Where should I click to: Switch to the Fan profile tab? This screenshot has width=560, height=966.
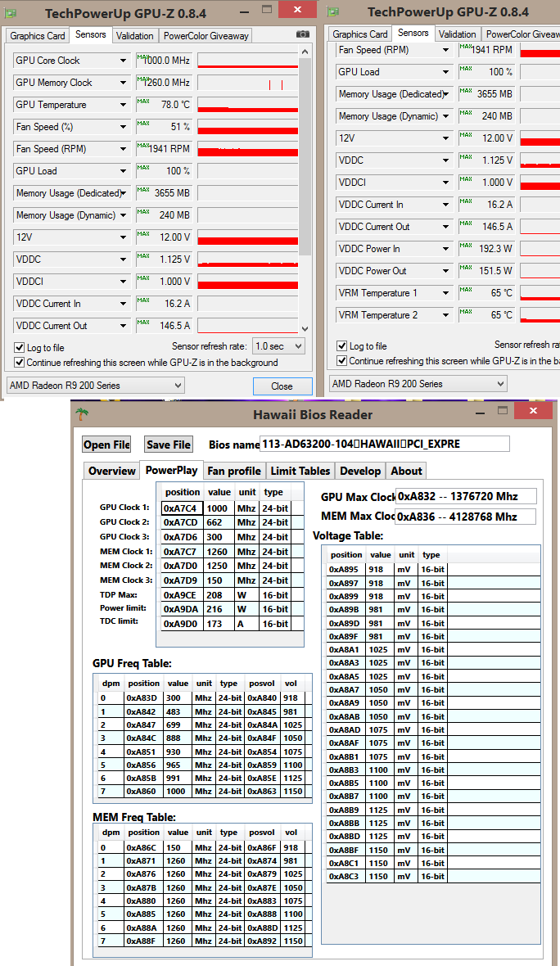tap(234, 471)
